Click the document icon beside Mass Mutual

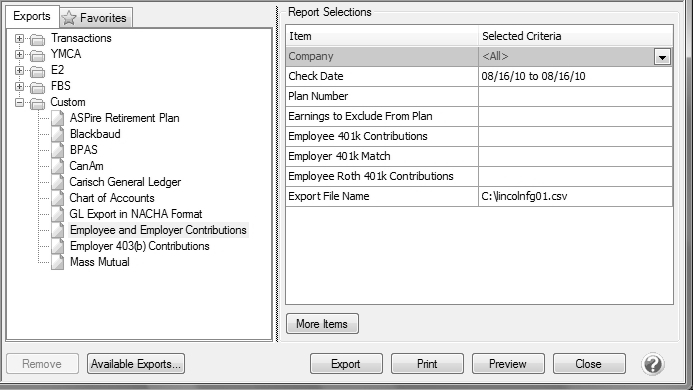coord(57,262)
